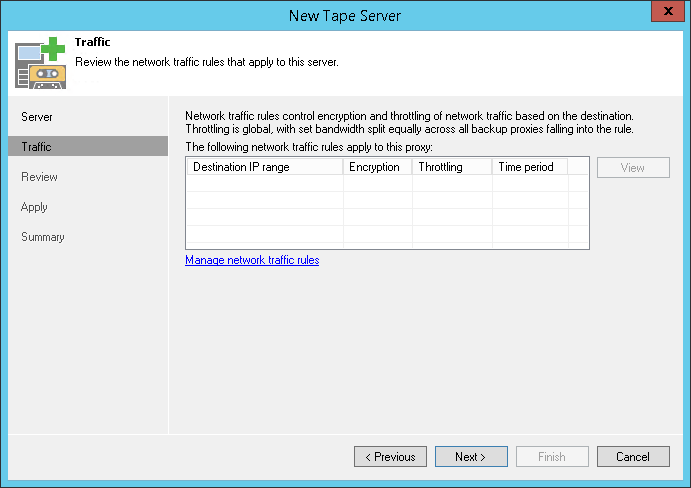This screenshot has width=691, height=488.
Task: Click the Finish button
Action: 552,457
